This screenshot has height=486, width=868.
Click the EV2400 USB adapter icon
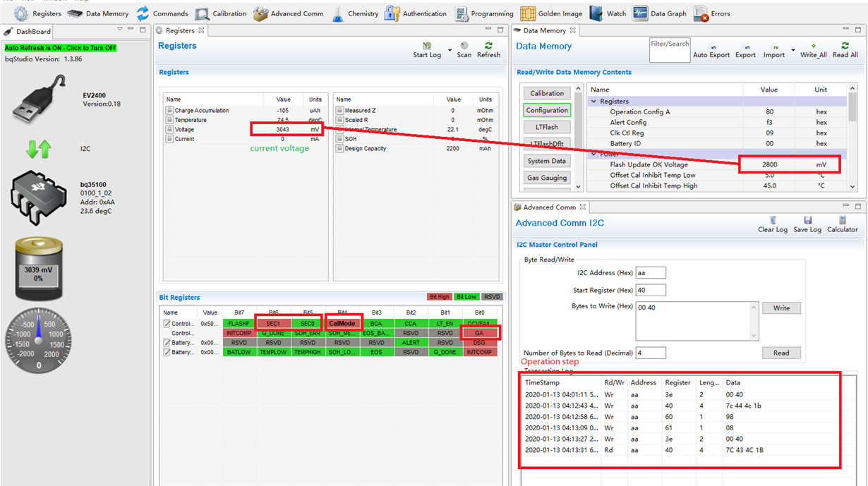pos(39,99)
